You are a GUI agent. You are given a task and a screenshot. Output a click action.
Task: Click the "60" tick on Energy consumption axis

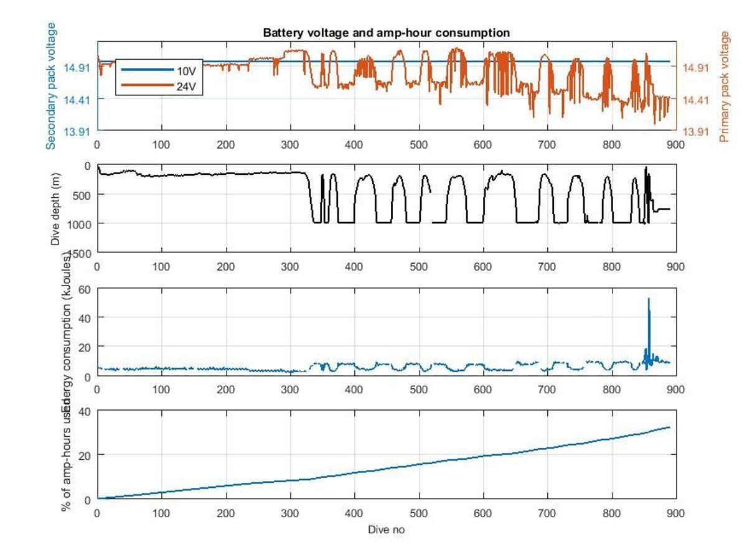click(86, 289)
